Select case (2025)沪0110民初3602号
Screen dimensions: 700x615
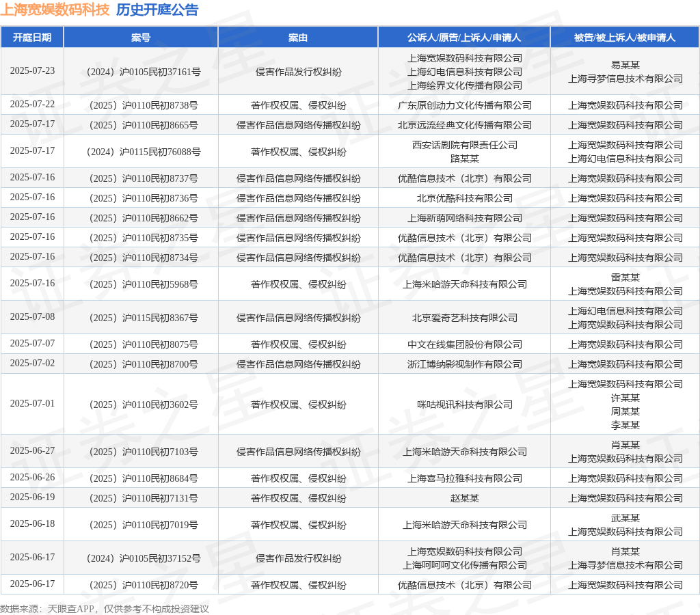144,405
